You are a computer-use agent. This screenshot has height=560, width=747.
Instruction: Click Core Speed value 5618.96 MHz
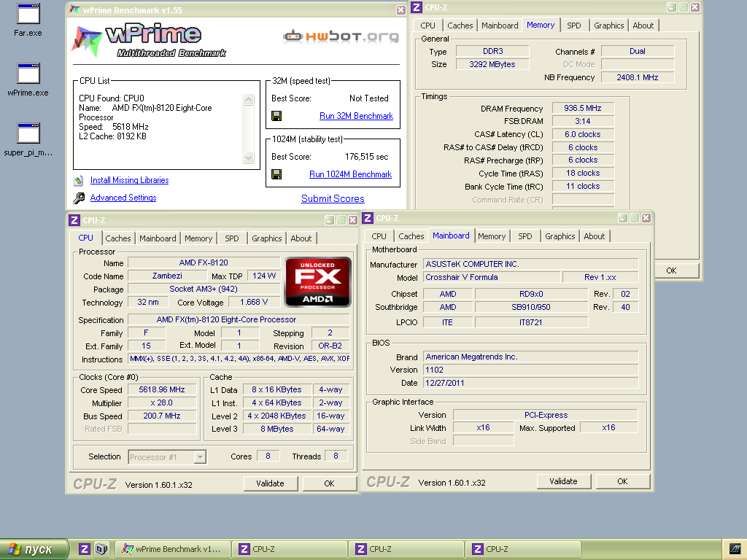pos(162,389)
